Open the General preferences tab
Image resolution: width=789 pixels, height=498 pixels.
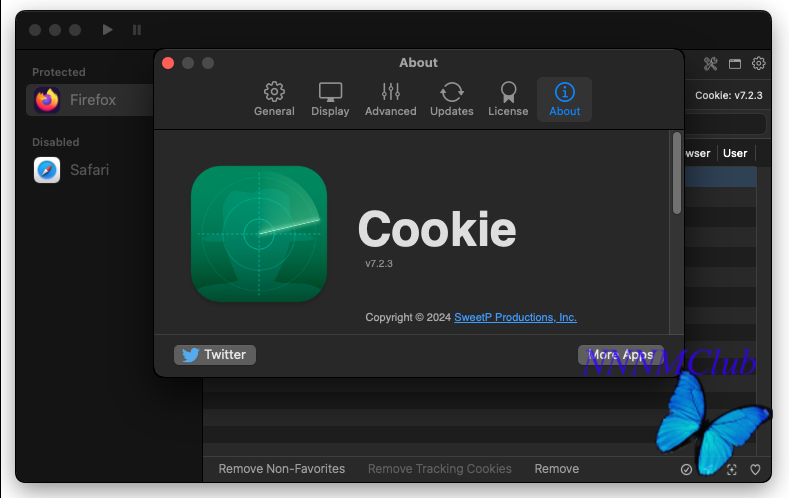[274, 99]
